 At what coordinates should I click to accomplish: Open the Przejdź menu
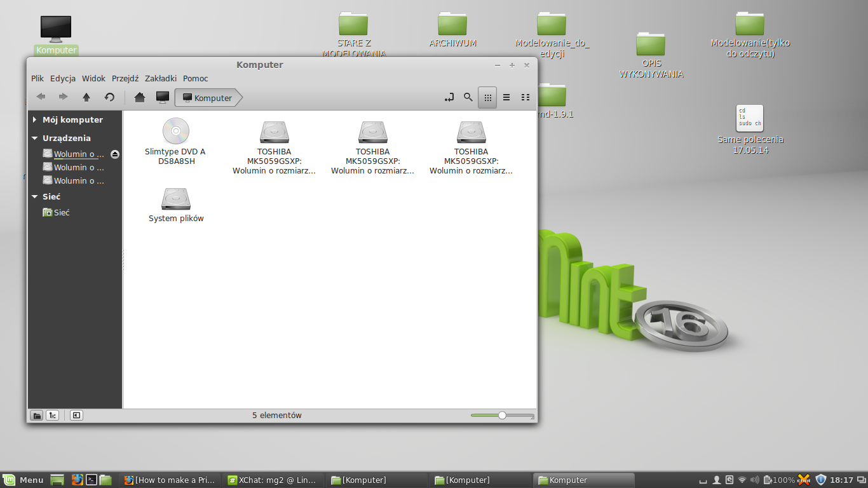pos(125,79)
